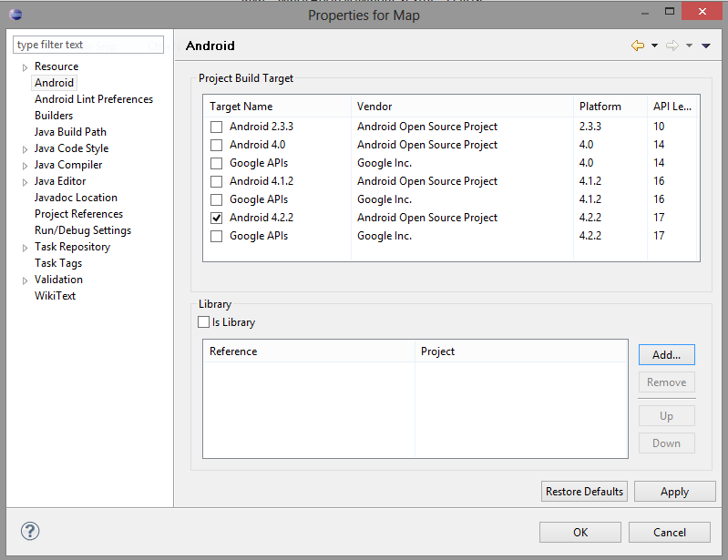Image resolution: width=728 pixels, height=560 pixels.
Task: Confirm with the OK button
Action: 579,532
